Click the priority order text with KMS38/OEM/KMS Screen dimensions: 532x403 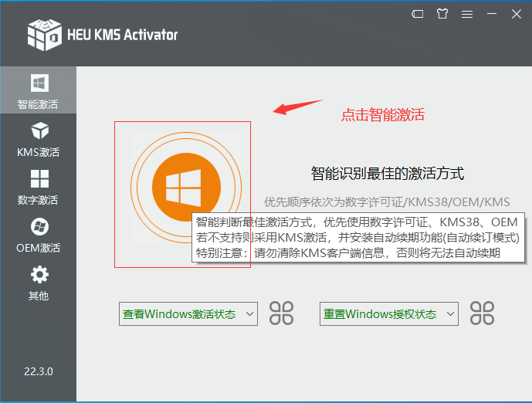tap(387, 202)
